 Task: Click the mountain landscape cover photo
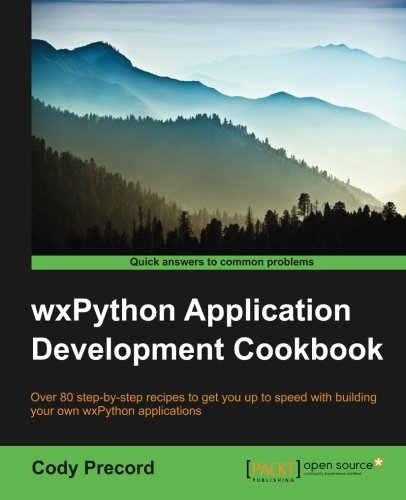point(219,128)
